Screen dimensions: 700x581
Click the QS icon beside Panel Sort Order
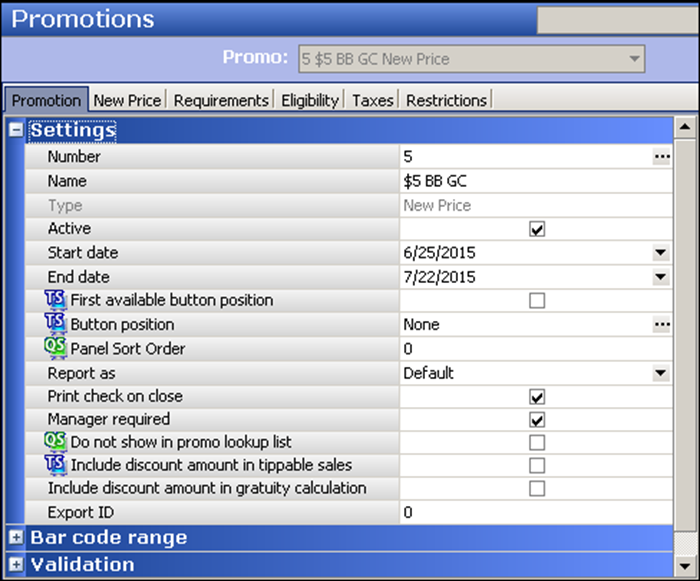[x=56, y=348]
